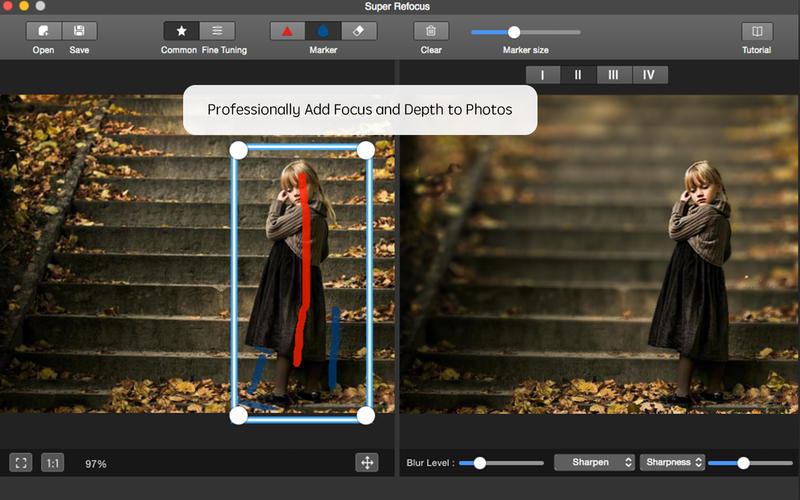This screenshot has height=500, width=800.
Task: Select the red foreground marker
Action: click(288, 31)
